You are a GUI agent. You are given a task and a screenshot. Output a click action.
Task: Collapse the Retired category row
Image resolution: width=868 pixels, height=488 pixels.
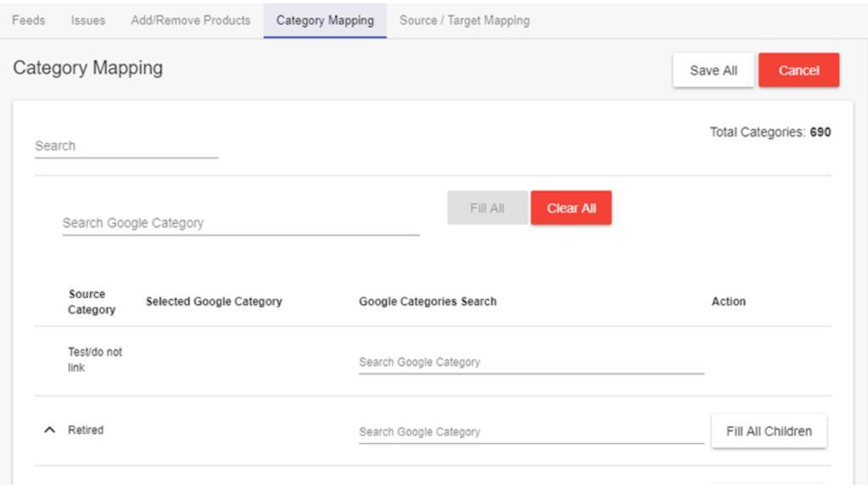tap(49, 430)
